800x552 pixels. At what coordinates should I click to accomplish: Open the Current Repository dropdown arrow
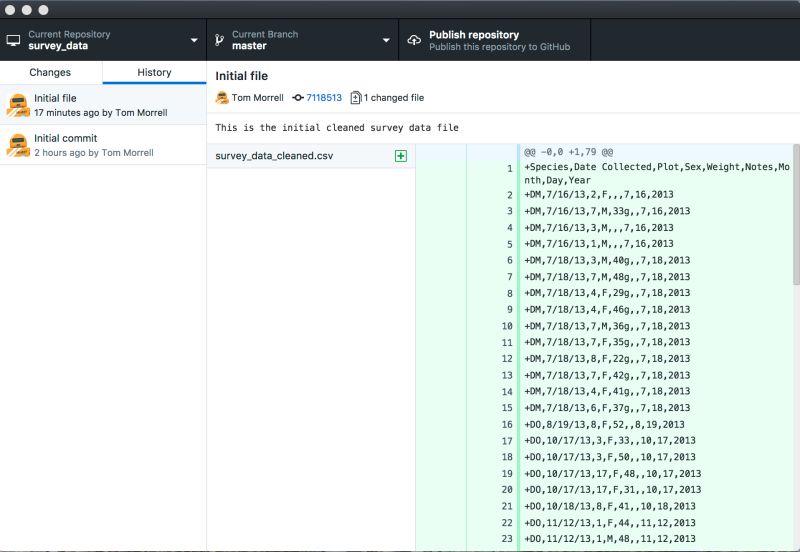[x=194, y=40]
